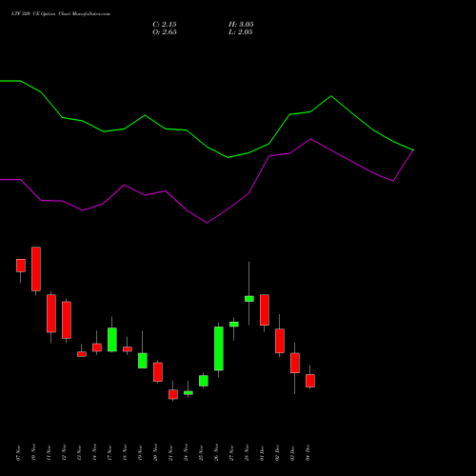This screenshot has width=476, height=476.
Task: Select the green candle with long wick, 28 Nov
Action: tap(249, 299)
